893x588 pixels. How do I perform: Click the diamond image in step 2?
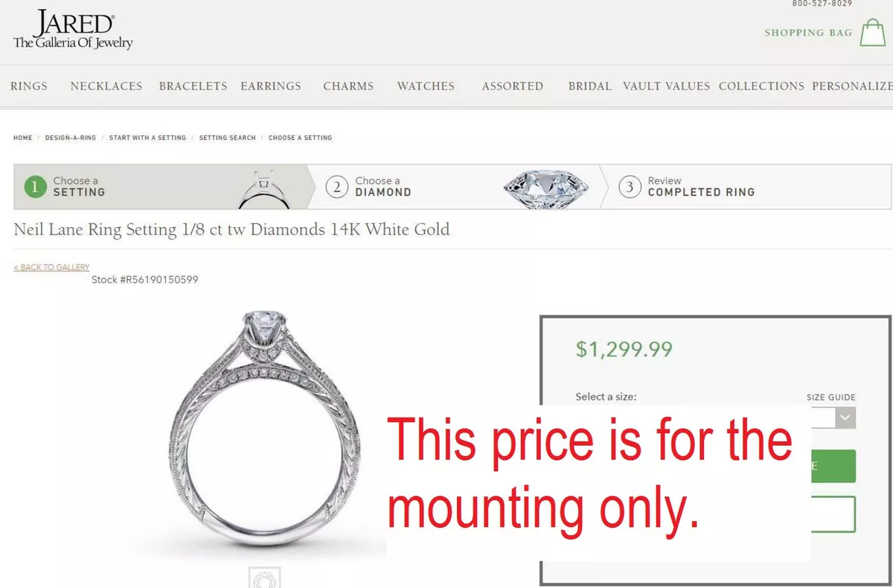[545, 186]
